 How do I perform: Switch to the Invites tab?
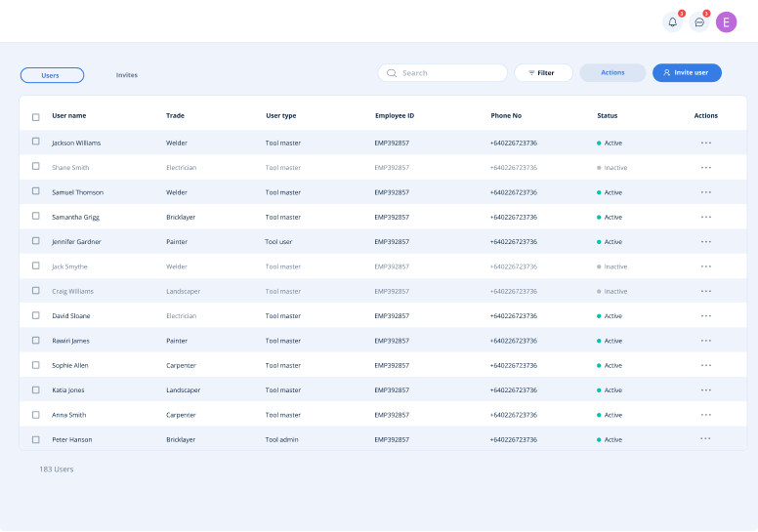[127, 75]
